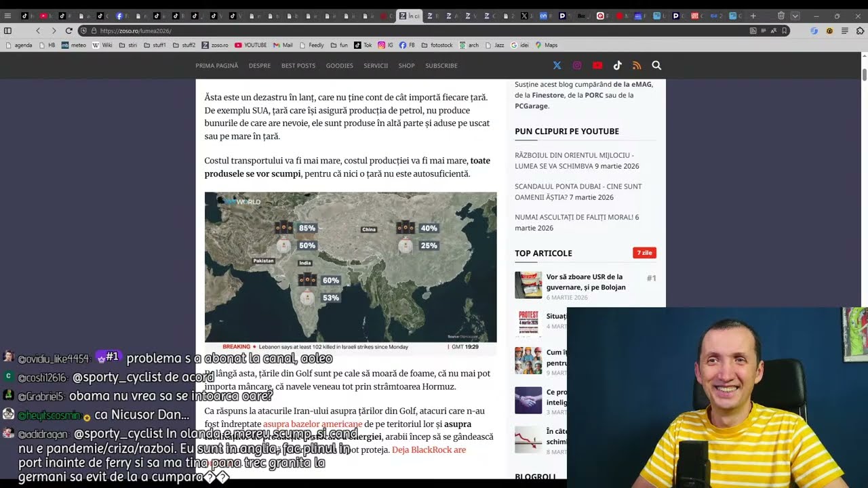Expand the stiri bookmarks folder

[x=127, y=45]
